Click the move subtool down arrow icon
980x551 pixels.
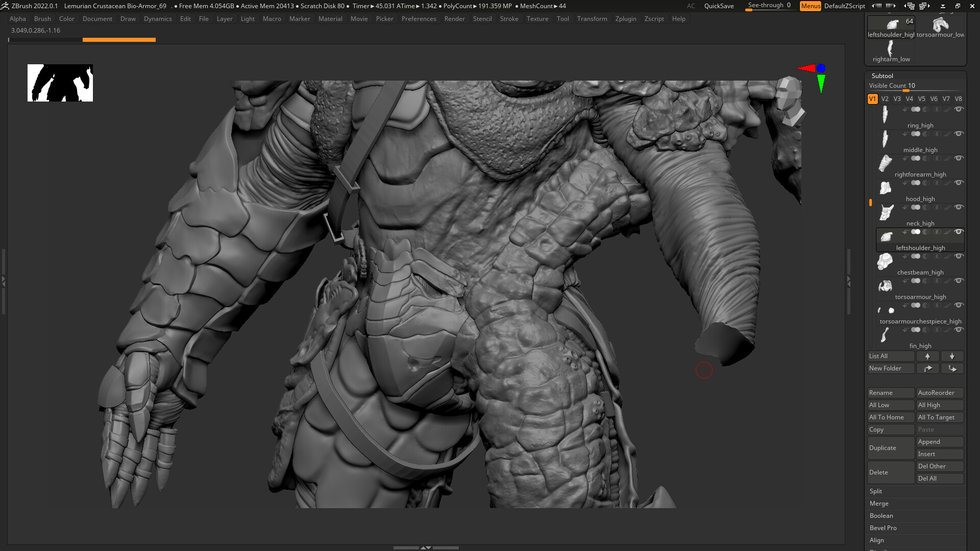point(952,356)
